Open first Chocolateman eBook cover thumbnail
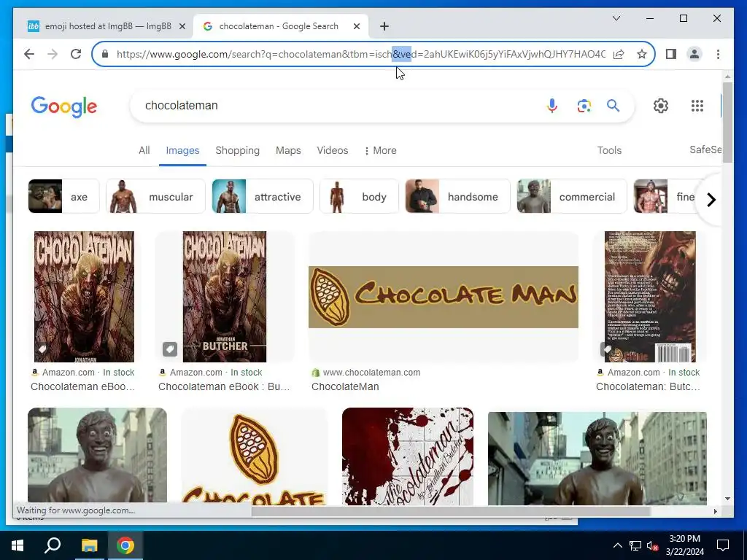 [x=85, y=297]
